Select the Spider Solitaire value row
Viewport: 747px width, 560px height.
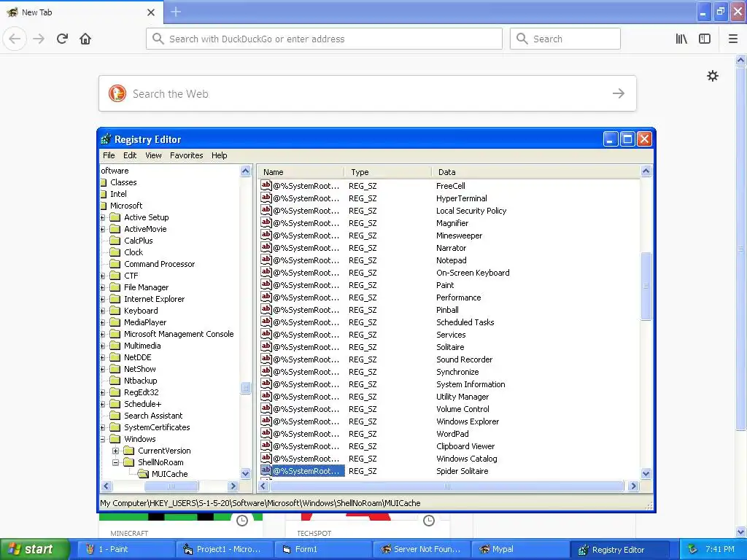pos(449,471)
